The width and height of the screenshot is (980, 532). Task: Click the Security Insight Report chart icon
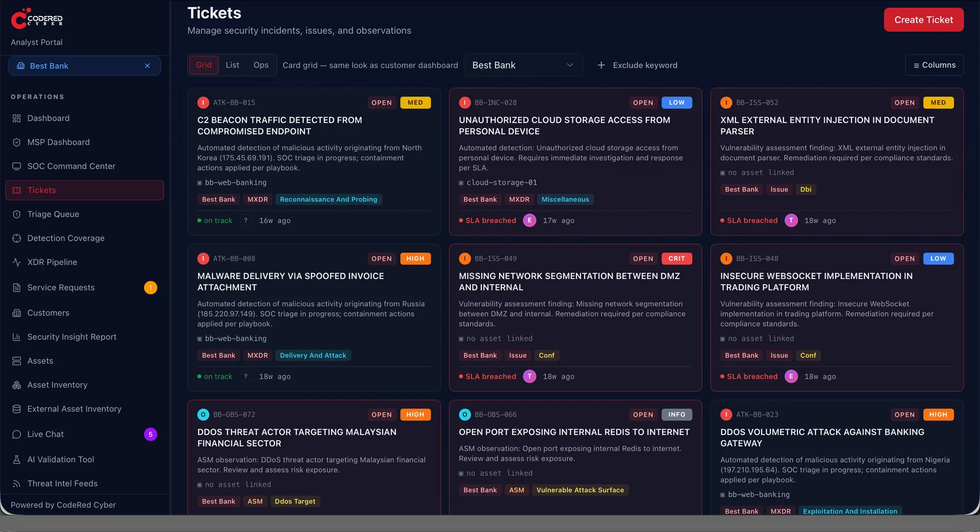click(x=17, y=337)
